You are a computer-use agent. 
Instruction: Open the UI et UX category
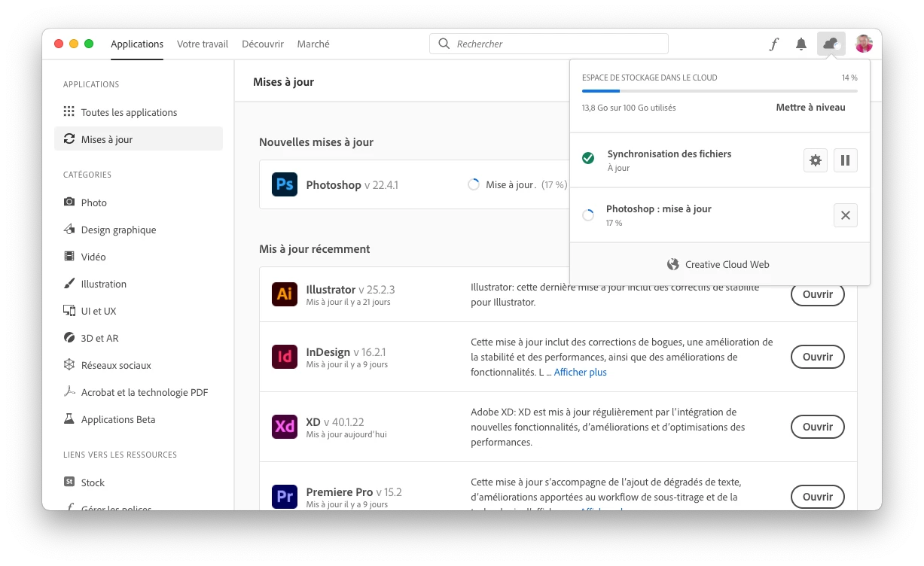click(x=139, y=311)
